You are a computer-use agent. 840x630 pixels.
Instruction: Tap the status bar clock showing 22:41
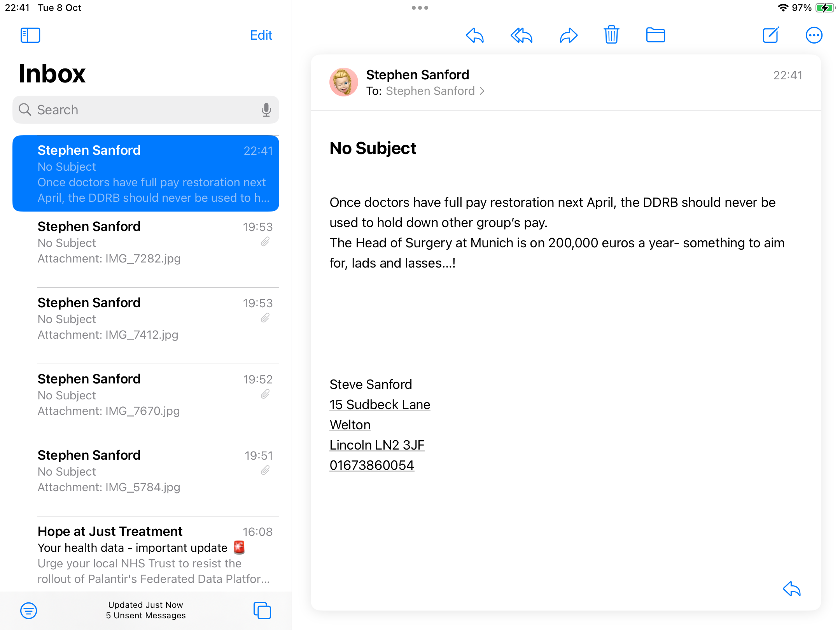coord(17,8)
